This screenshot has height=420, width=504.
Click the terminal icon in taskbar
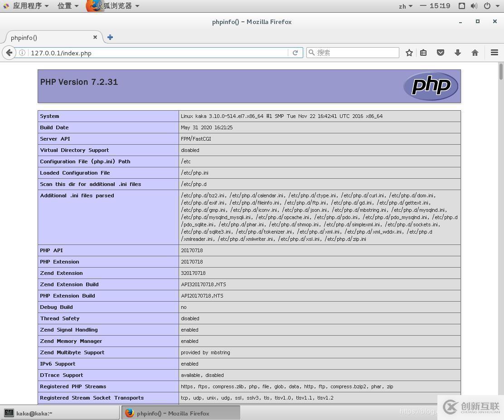9,413
